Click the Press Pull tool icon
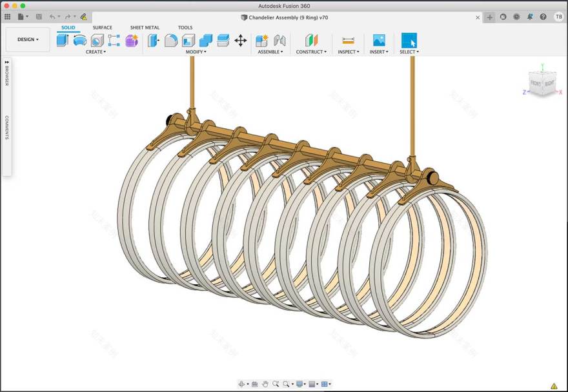This screenshot has height=392, width=568. click(154, 41)
